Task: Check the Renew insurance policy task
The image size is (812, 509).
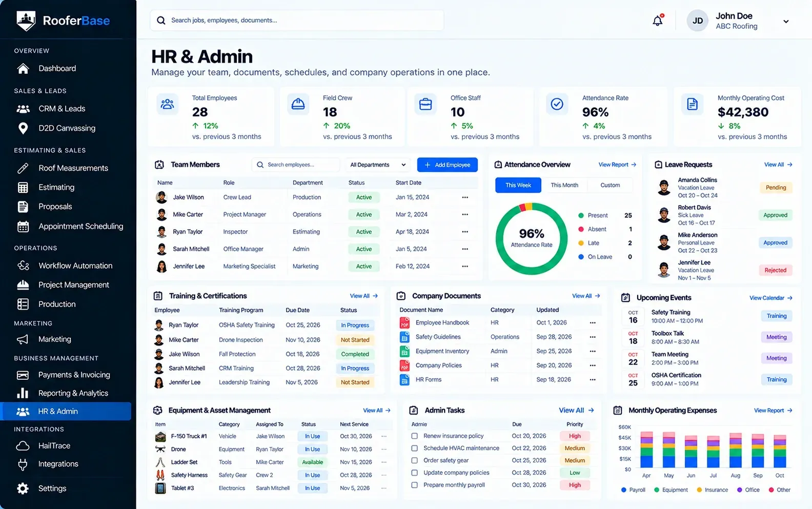Action: (x=415, y=436)
